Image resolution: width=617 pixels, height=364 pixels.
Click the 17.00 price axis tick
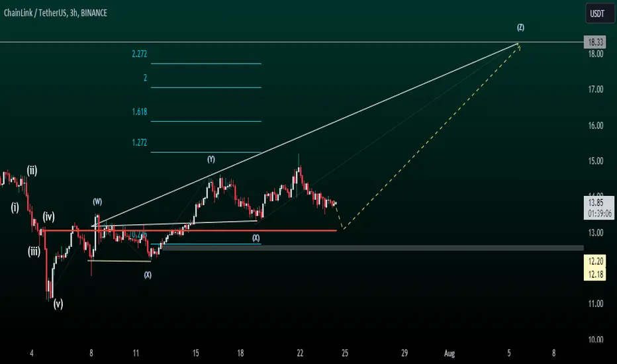[x=595, y=90]
